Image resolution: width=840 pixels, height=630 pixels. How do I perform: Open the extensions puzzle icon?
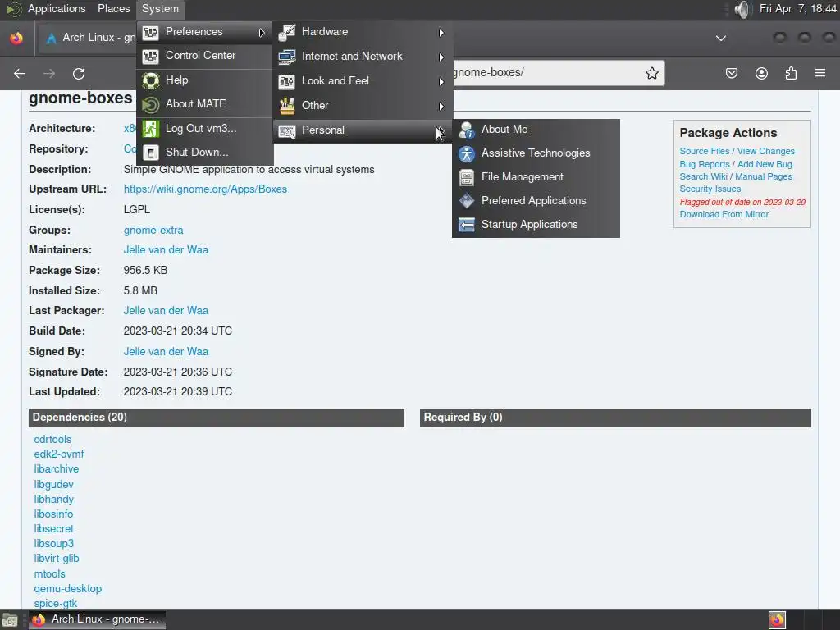(x=791, y=73)
